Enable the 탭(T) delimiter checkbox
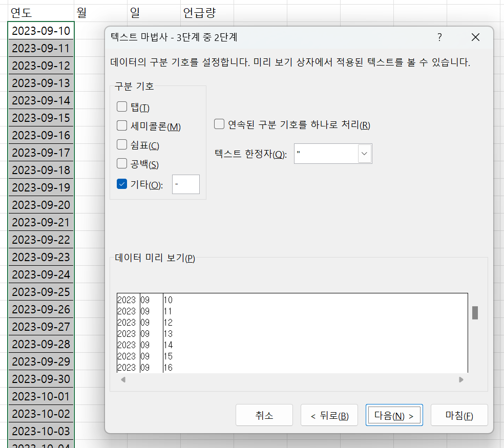Screen dimensions: 504x448 [122, 106]
